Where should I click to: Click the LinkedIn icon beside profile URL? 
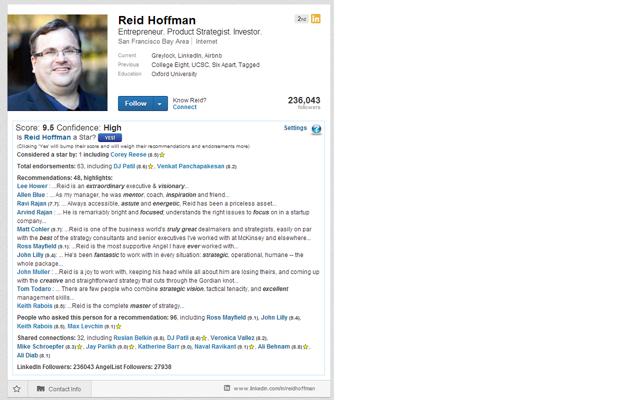click(228, 388)
